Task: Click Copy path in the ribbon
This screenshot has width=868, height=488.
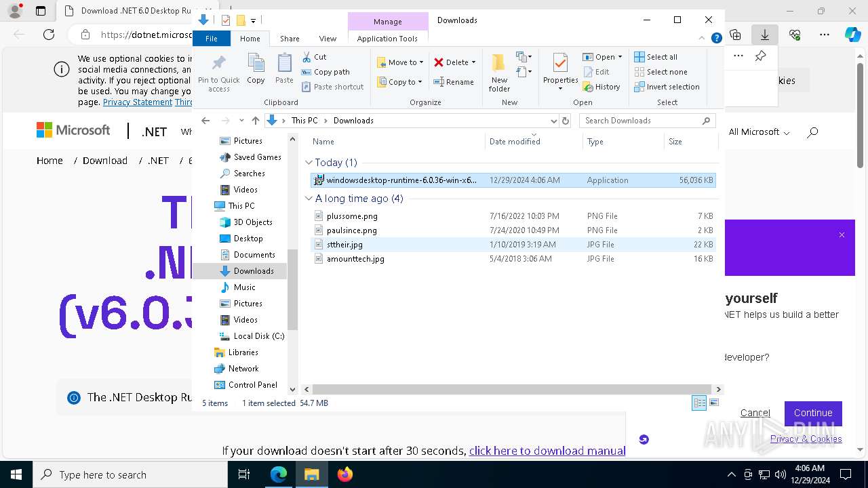Action: (x=325, y=72)
